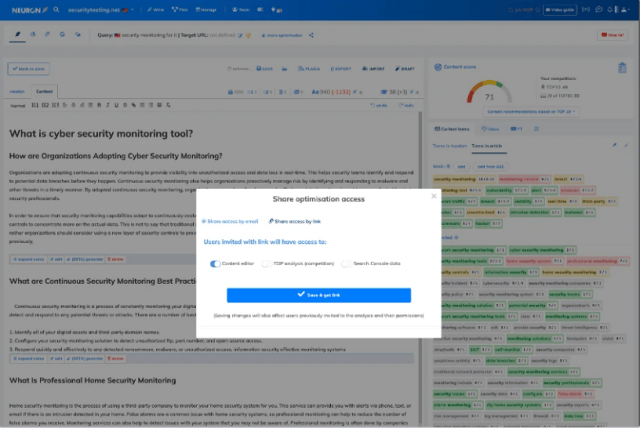Click the NEURON logo in header
This screenshot has height=428, width=640.
[x=29, y=10]
